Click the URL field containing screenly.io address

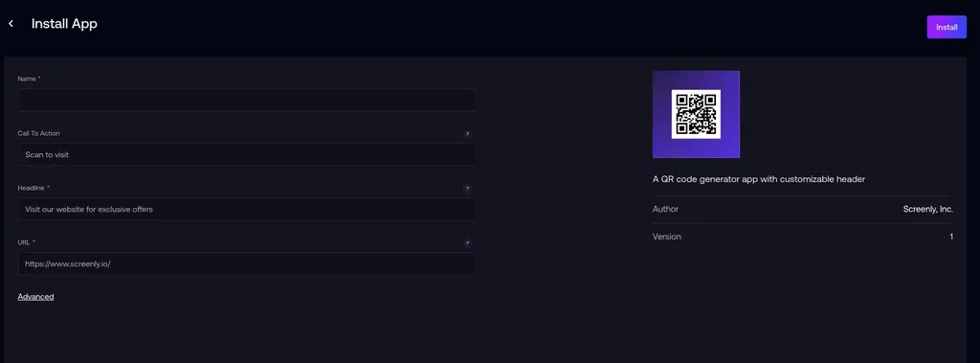pyautogui.click(x=247, y=263)
